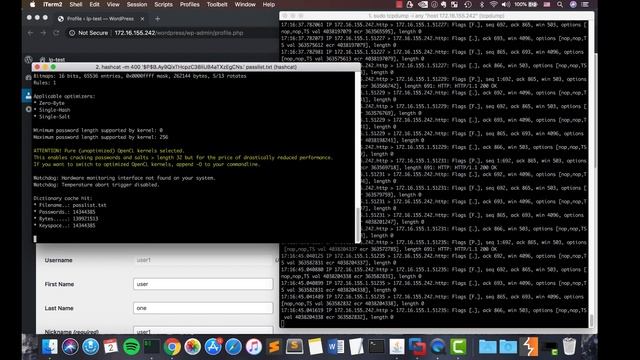Click the tcpdump terminal window title bar
Viewport: 640px width, 360px height.
pyautogui.click(x=436, y=16)
